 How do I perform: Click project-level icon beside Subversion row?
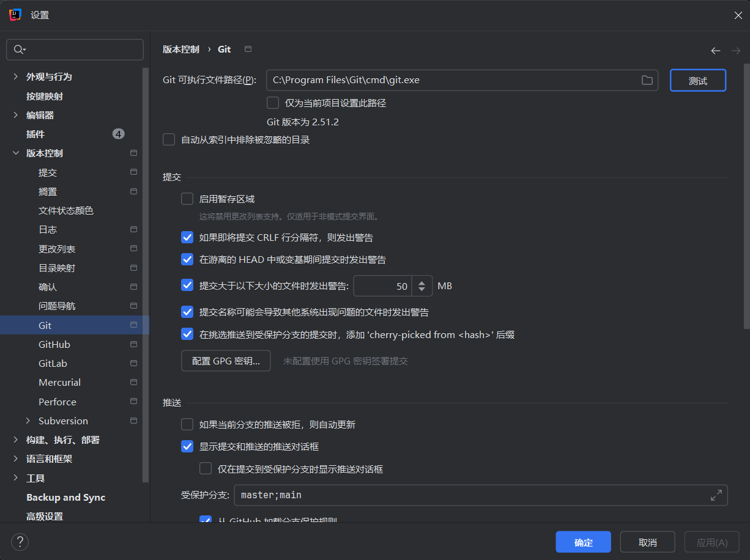[133, 421]
